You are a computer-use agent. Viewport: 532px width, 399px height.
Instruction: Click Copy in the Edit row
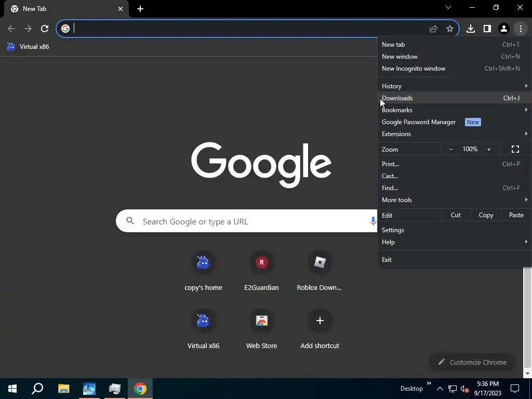tap(486, 215)
